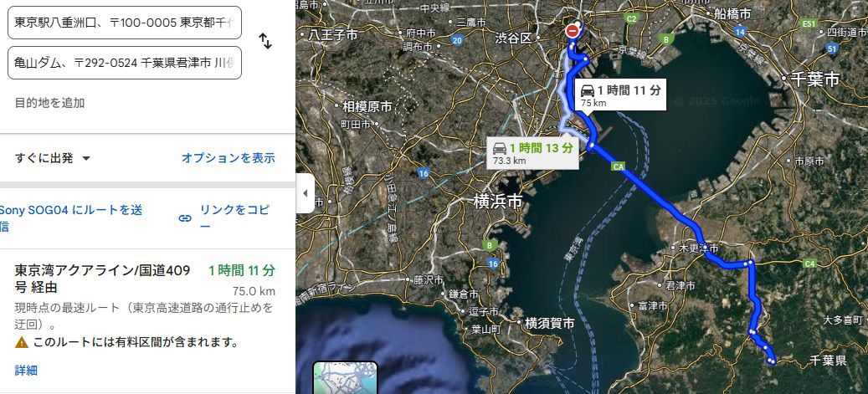This screenshot has width=868, height=394.
Task: Open 詳細 for the Aqua-Line route
Action: (x=26, y=371)
